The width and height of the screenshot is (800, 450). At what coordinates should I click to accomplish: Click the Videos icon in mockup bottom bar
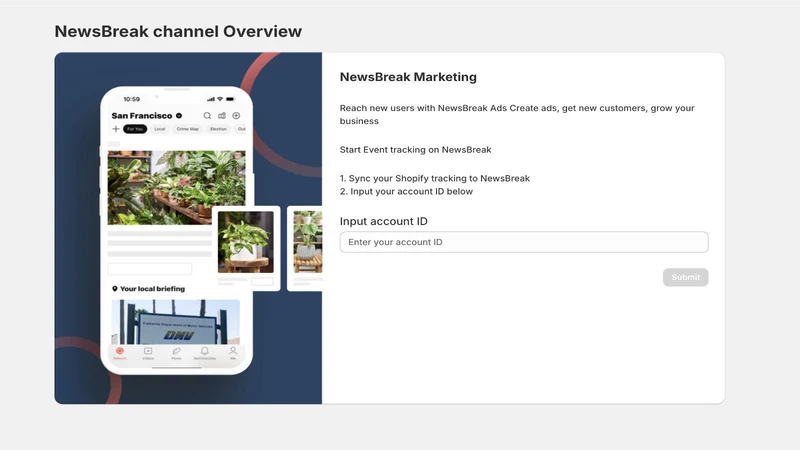(148, 353)
